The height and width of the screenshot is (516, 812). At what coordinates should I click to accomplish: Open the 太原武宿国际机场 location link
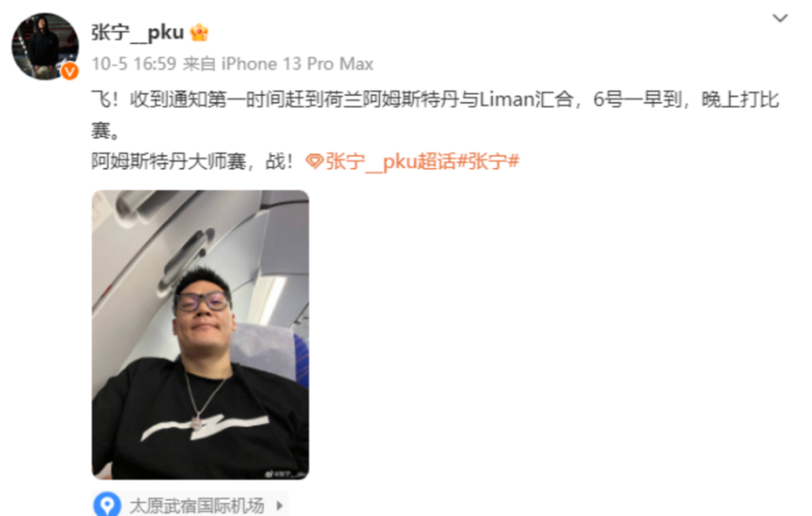pos(197,505)
